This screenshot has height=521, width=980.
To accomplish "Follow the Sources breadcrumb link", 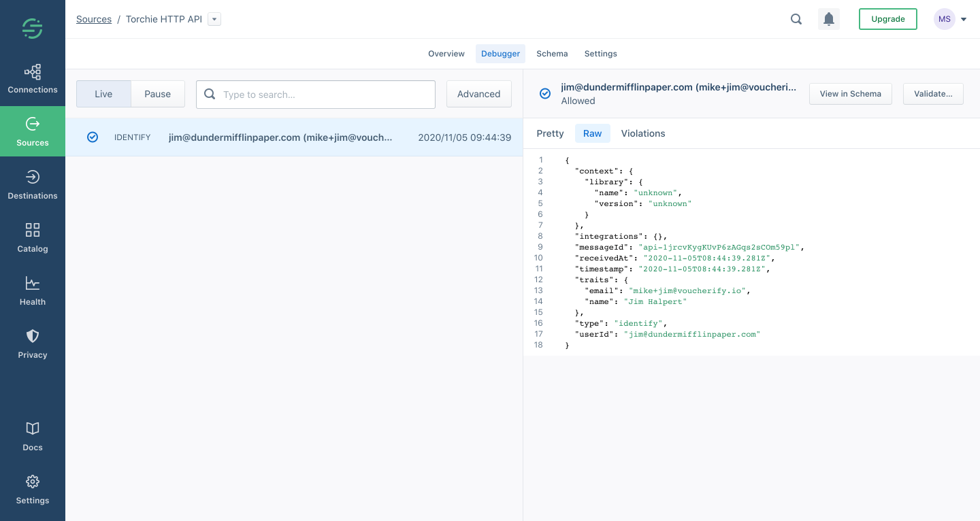I will (x=93, y=18).
